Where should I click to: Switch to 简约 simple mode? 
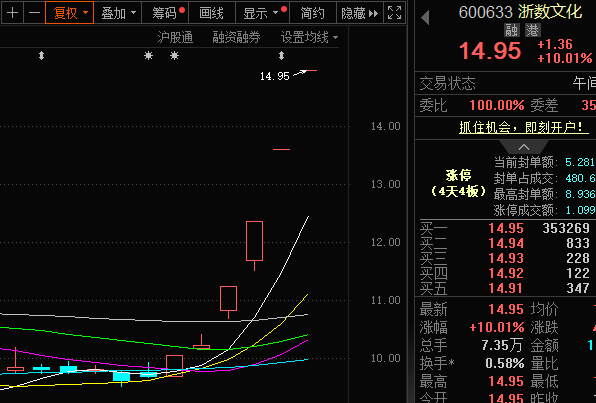coord(312,13)
